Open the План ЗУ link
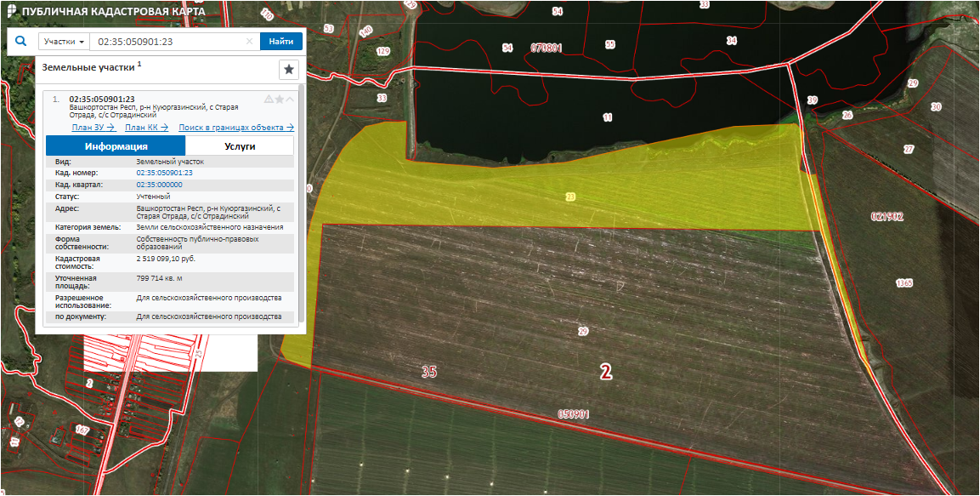980x496 pixels. [93, 128]
